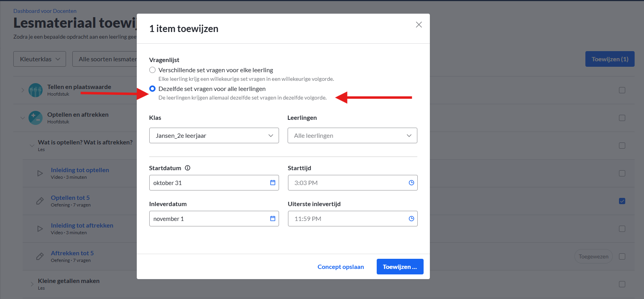Open Inleiding tot aftrekken video link
Screen dimensions: 644x299
click(x=82, y=225)
